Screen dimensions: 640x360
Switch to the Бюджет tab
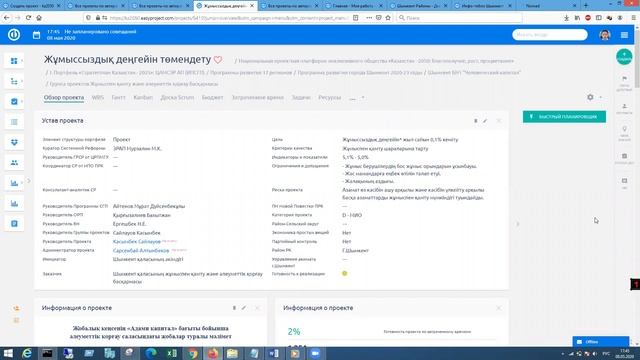click(x=212, y=98)
